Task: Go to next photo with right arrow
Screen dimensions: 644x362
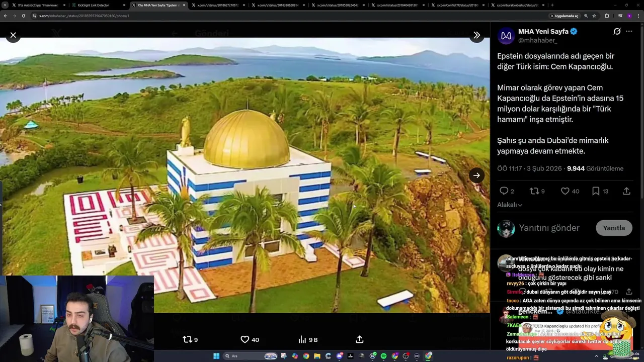Action: coord(476,175)
